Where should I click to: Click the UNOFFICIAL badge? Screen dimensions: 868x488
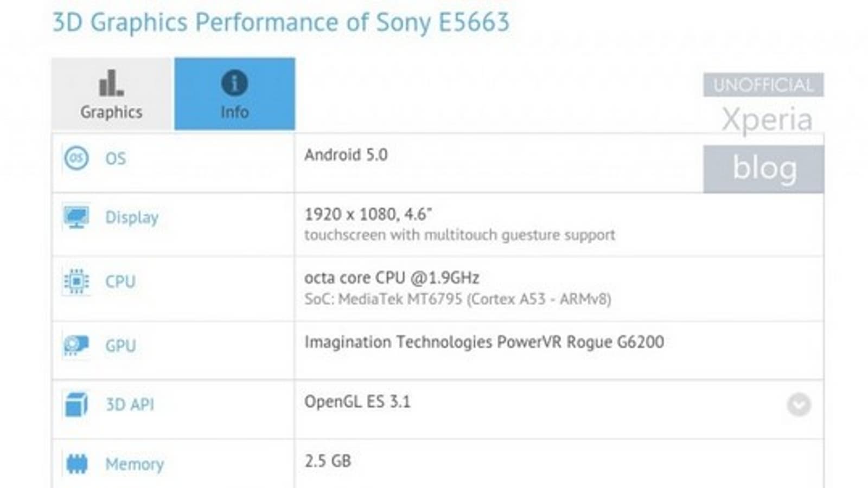[763, 85]
